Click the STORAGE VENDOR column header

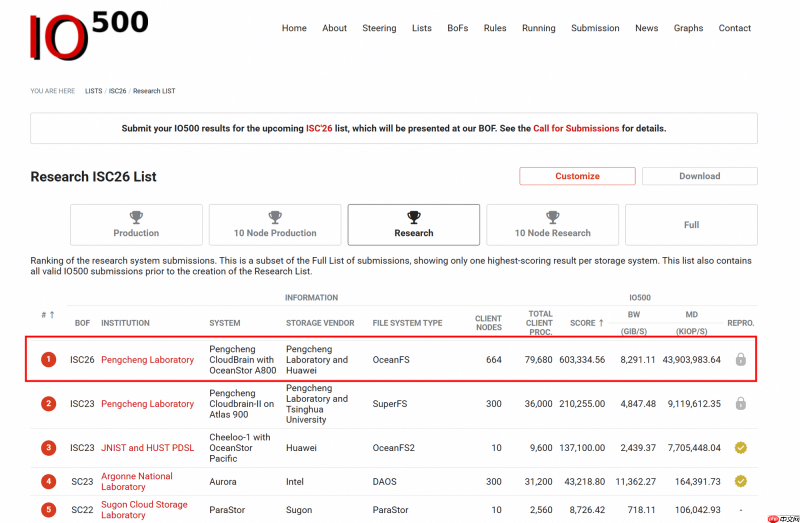coord(320,323)
